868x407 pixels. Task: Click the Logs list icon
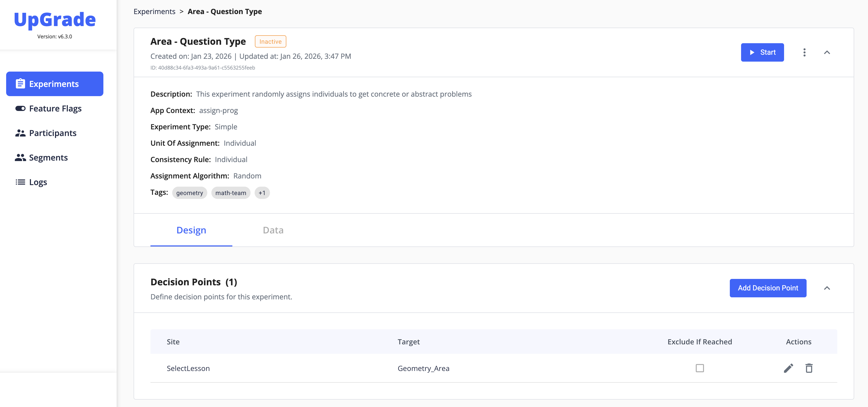coord(20,182)
